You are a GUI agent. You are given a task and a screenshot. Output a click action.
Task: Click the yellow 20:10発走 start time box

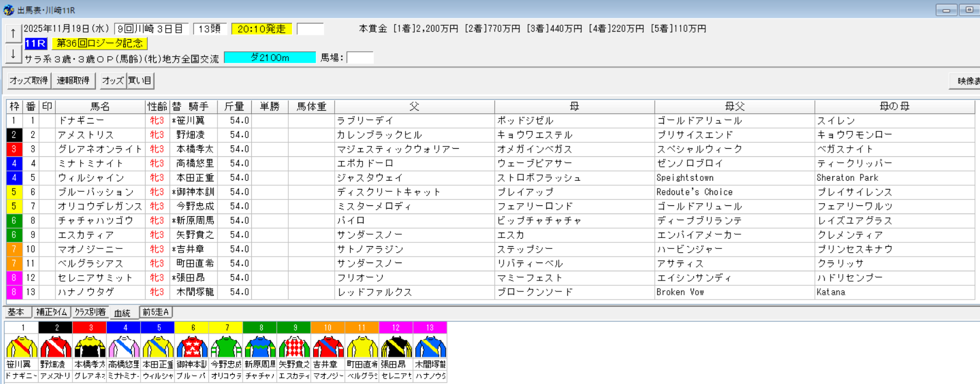click(262, 29)
